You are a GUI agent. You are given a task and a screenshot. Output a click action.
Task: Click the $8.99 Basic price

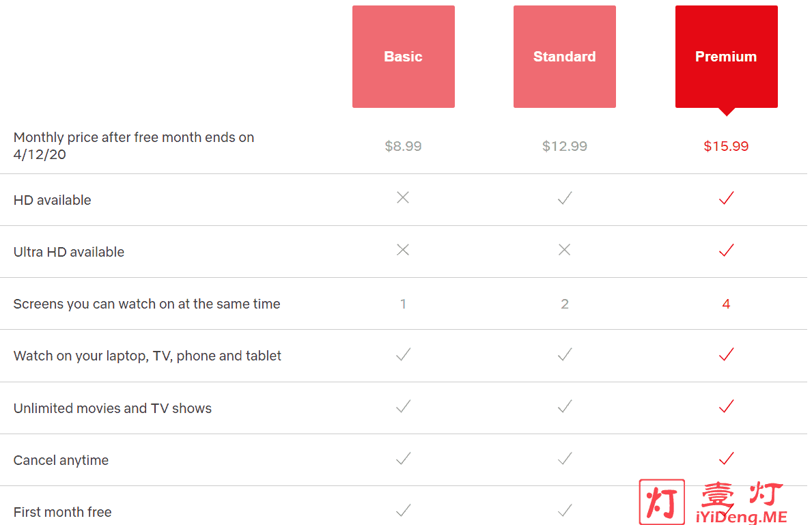(404, 146)
